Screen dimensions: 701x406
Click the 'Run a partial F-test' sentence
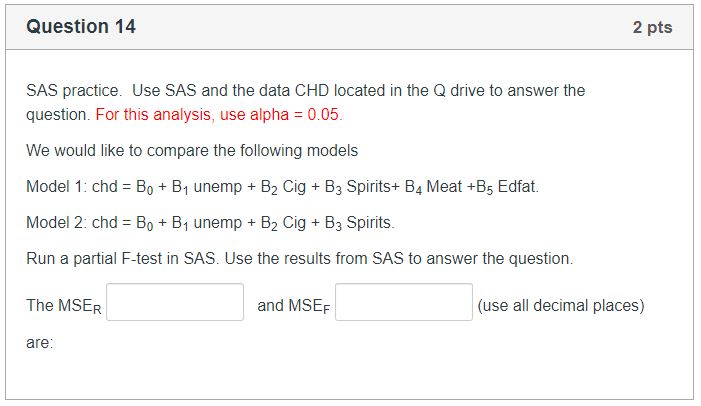pos(300,258)
